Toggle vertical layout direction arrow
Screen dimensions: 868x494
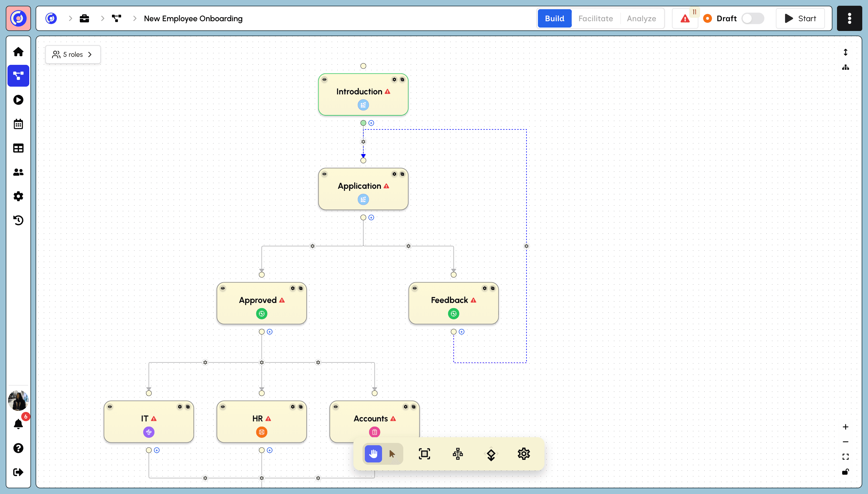(x=845, y=52)
